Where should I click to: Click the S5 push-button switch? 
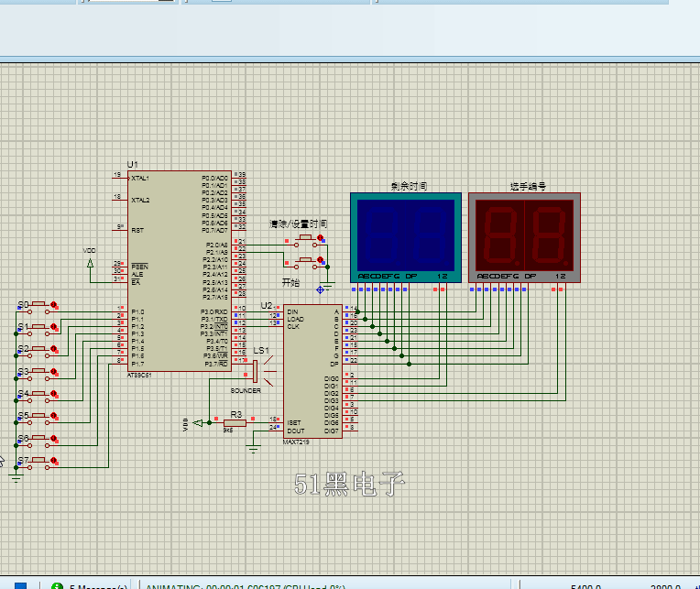point(38,419)
